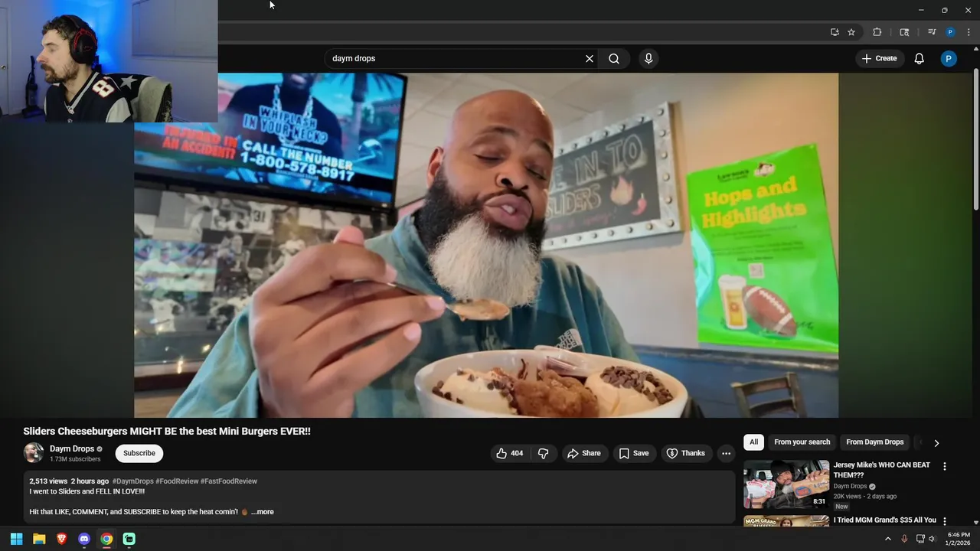Viewport: 980px width, 551px height.
Task: Open the Chrome media controls icon
Action: (x=932, y=32)
